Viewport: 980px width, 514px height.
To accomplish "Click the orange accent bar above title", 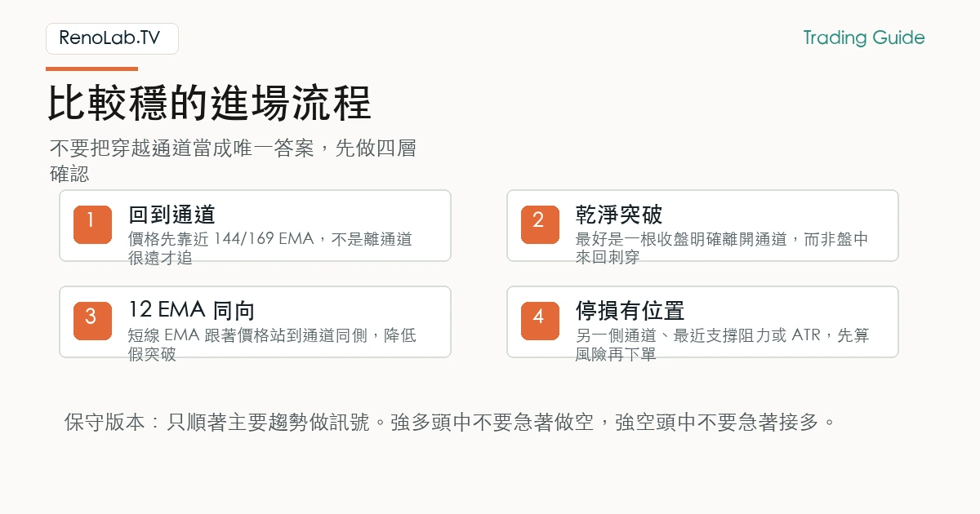I will (x=91, y=69).
